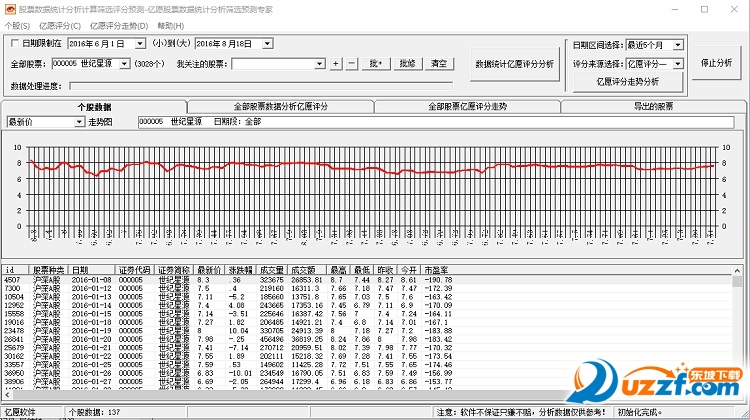Click the plus button to add stock
Viewport: 750px width, 420px height.
tap(336, 64)
